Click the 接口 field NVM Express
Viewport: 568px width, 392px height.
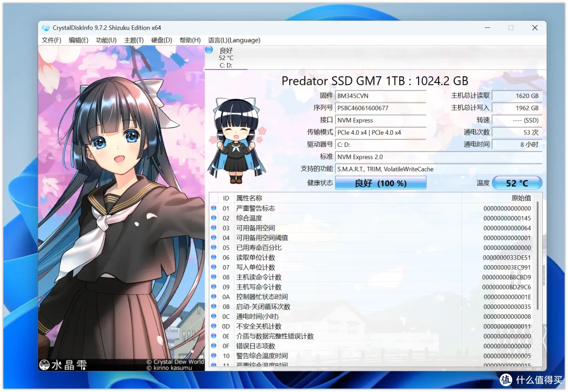[380, 120]
